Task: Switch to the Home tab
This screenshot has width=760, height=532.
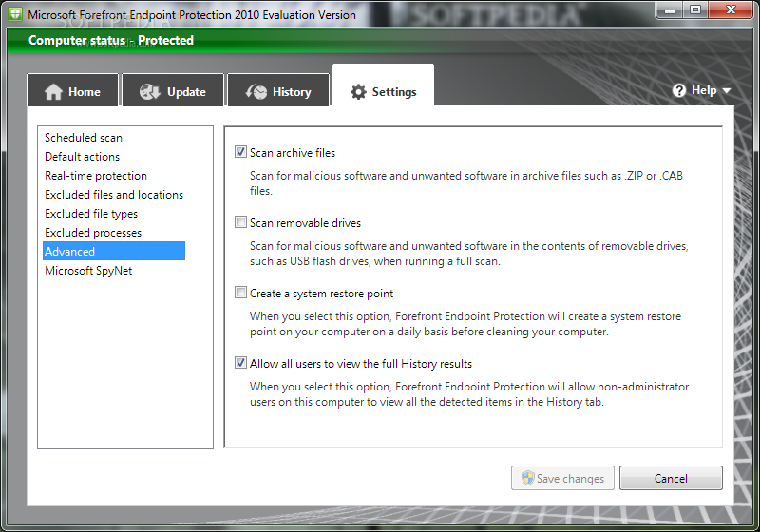Action: click(x=73, y=89)
